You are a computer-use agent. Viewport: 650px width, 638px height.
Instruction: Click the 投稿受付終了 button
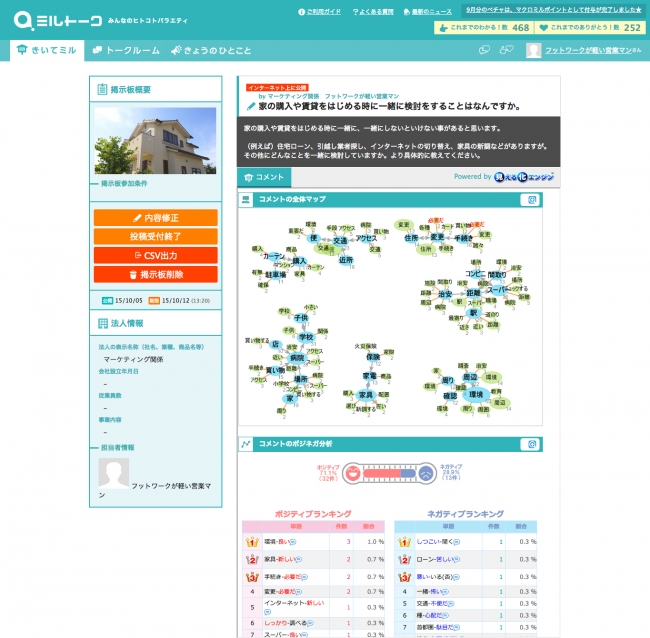pyautogui.click(x=155, y=236)
